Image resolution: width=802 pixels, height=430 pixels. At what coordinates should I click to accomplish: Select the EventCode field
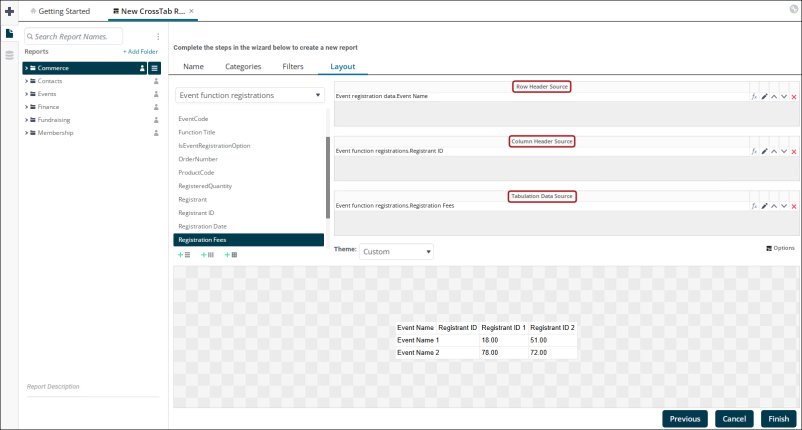pos(193,119)
